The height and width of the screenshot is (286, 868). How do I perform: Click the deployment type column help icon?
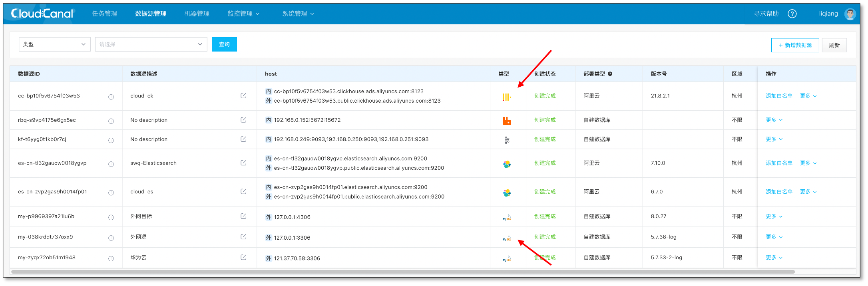coord(610,74)
